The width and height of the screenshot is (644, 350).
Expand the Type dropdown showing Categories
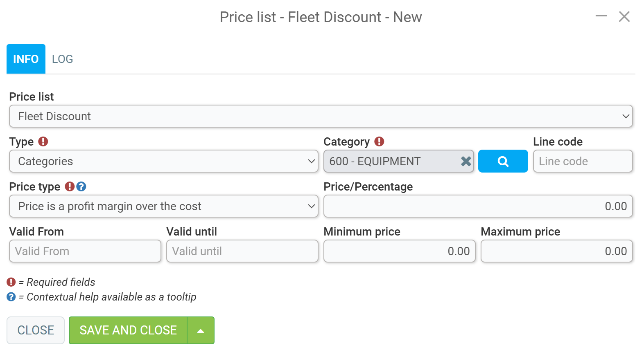(x=310, y=161)
